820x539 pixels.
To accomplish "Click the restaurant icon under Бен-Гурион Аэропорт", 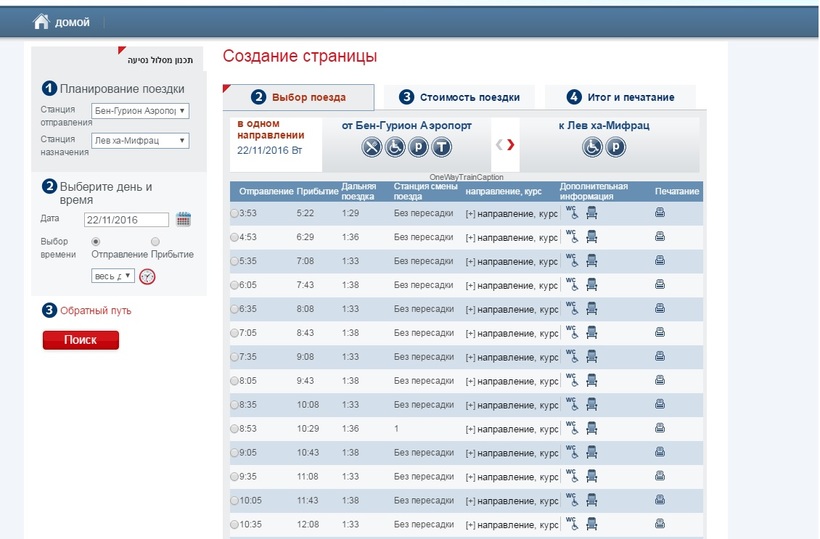I will coord(371,147).
